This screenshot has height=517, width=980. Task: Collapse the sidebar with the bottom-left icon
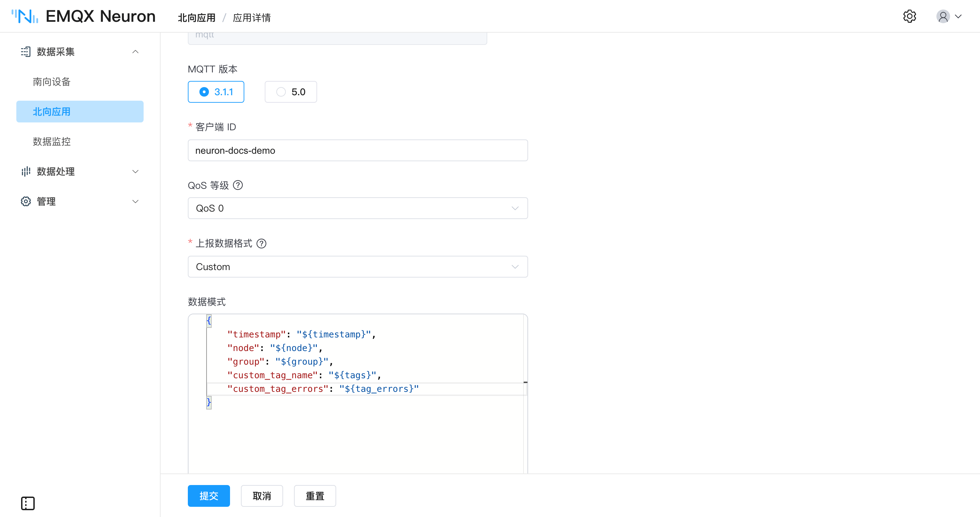click(x=28, y=503)
